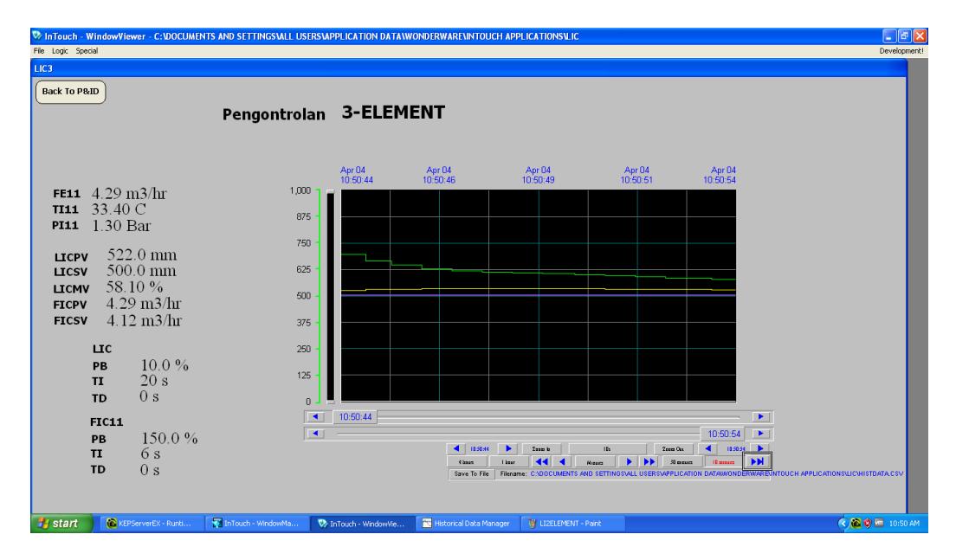This screenshot has width=956, height=560.
Task: Click the single left arrow pan button
Action: (562, 462)
